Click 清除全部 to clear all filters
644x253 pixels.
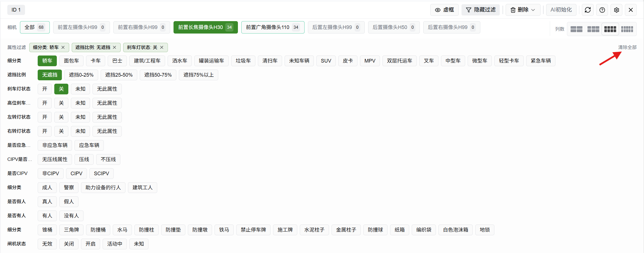point(627,47)
